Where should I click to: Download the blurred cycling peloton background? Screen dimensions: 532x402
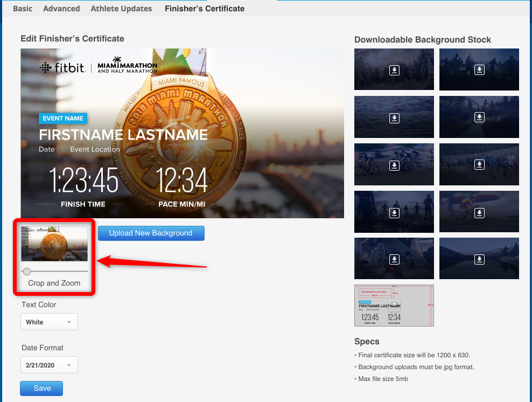394,165
